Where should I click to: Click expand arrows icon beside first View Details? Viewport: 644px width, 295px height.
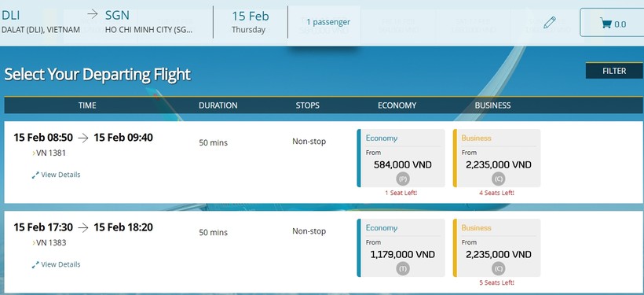tap(35, 175)
